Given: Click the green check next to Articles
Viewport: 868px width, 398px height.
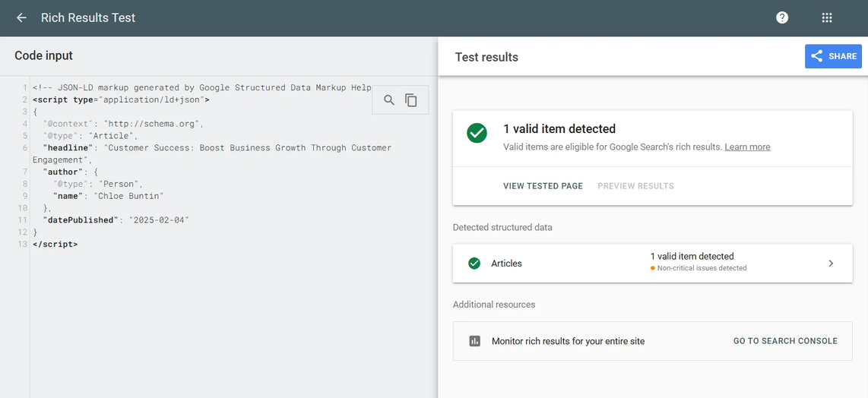Looking at the screenshot, I should [x=474, y=264].
